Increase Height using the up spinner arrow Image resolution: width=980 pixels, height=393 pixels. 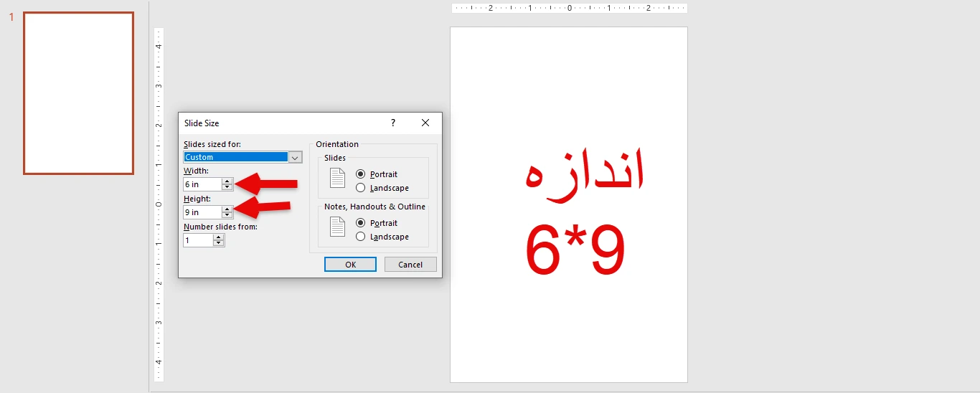[x=227, y=209]
